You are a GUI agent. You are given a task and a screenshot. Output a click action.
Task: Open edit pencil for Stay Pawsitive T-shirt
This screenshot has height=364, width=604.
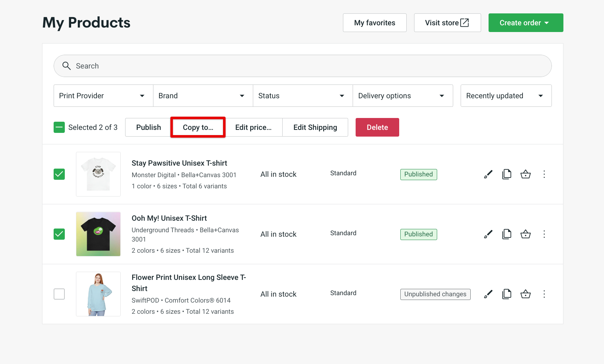488,174
